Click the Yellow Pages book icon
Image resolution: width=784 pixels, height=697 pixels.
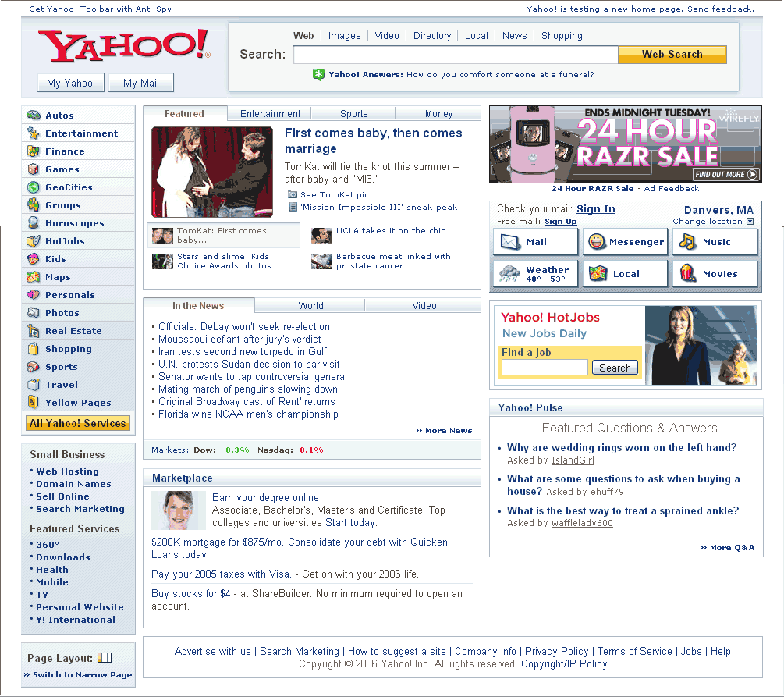34,402
